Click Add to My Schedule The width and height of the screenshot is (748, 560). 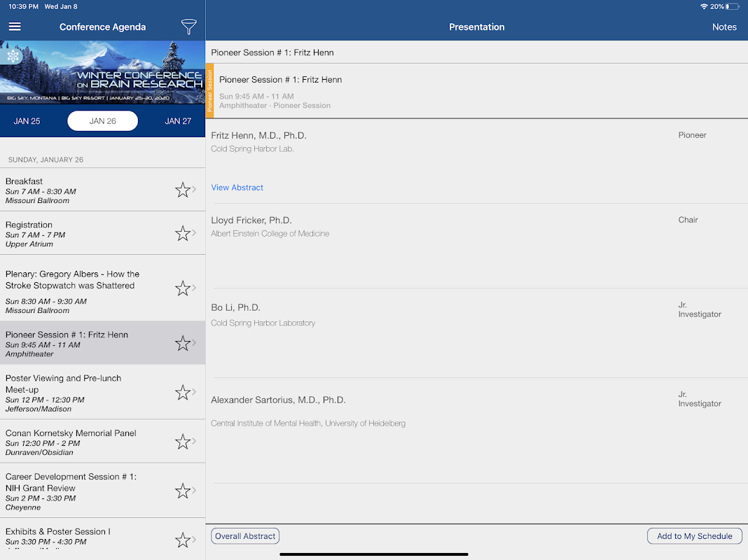pyautogui.click(x=695, y=536)
